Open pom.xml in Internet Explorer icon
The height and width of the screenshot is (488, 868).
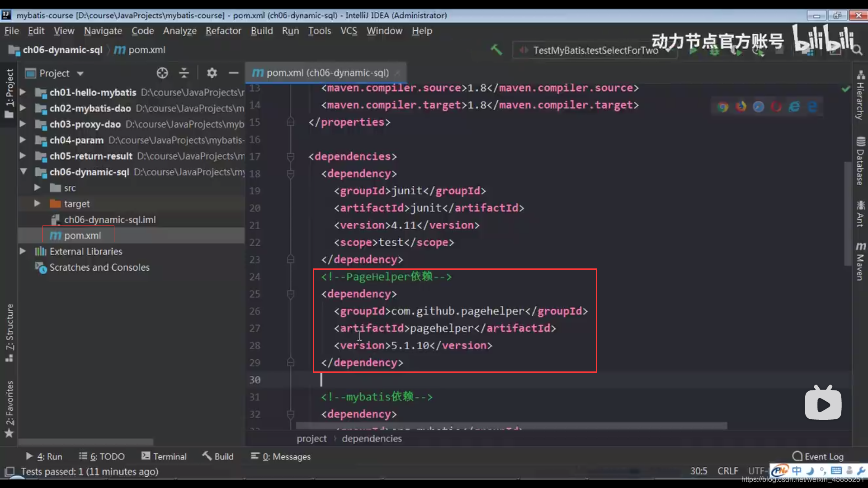(x=794, y=107)
